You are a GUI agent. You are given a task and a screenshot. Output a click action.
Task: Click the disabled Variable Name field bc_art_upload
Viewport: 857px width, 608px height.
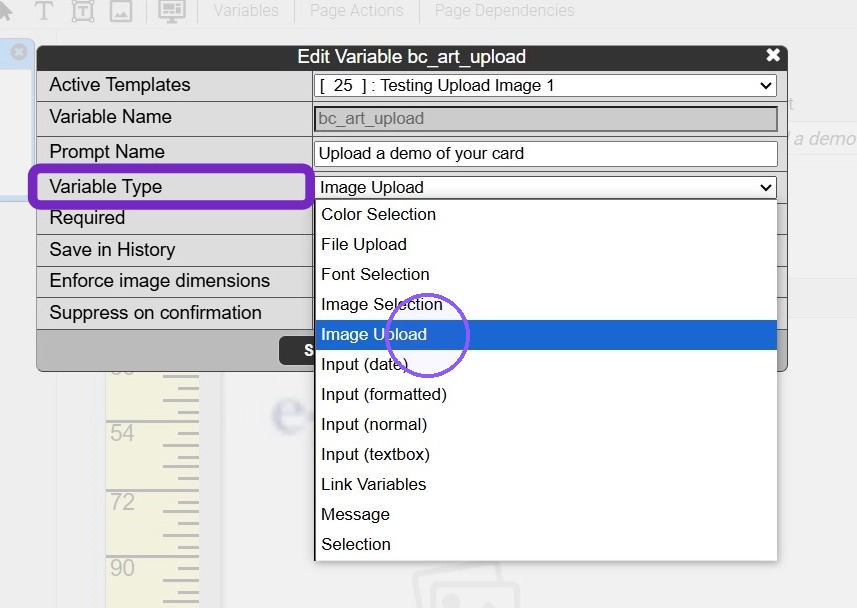[545, 119]
